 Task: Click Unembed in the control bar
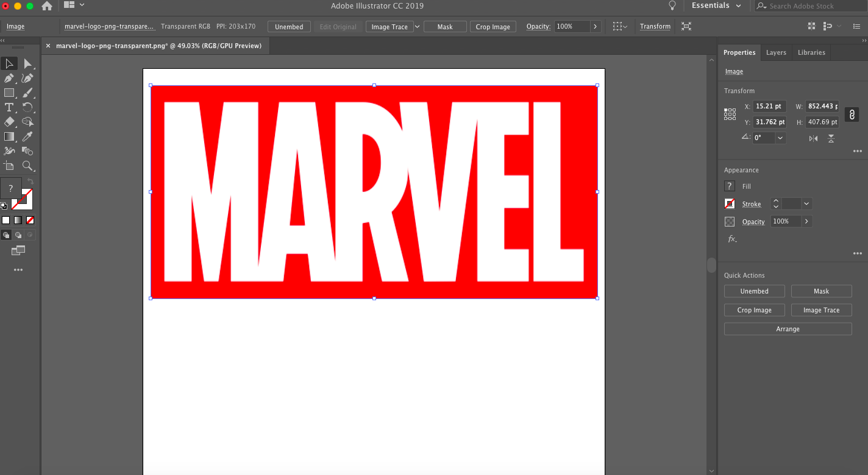click(x=289, y=27)
